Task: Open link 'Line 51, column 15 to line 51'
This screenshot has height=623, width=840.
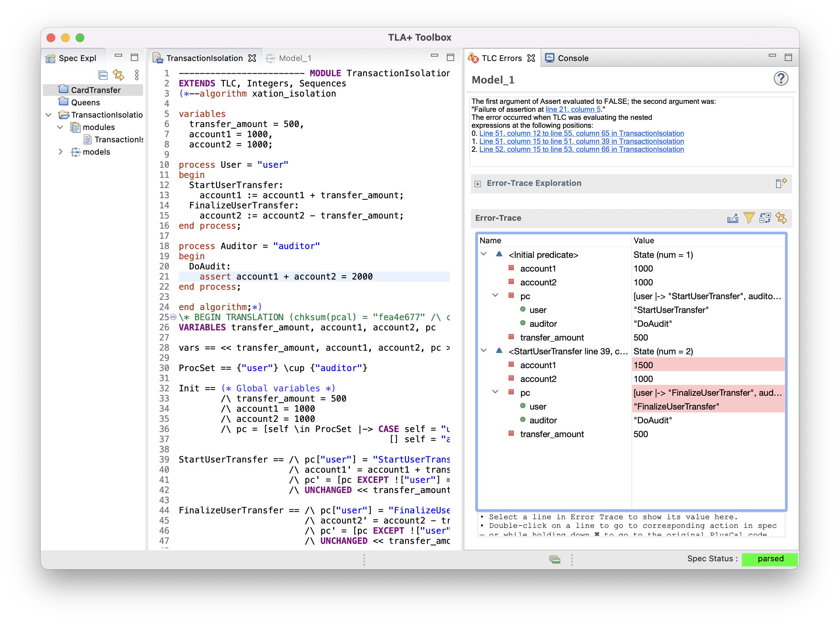Action: click(582, 141)
